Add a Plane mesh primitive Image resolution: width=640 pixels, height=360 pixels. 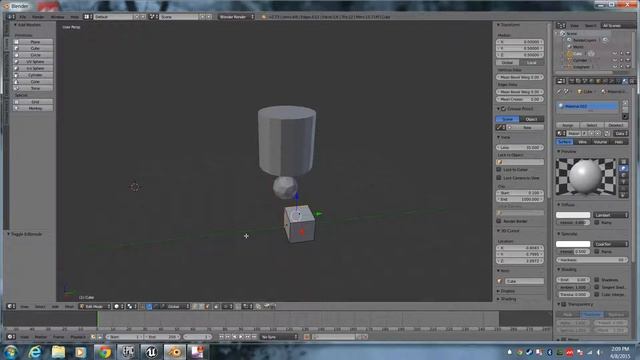(33, 42)
